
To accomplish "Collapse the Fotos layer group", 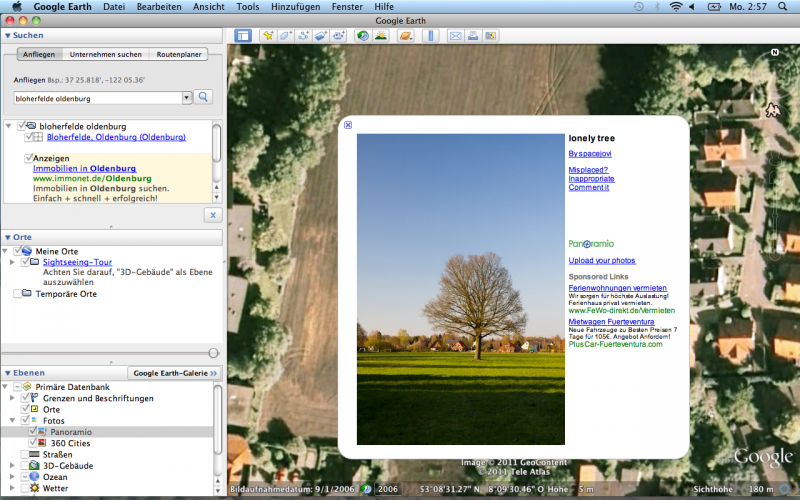I will pos(11,420).
